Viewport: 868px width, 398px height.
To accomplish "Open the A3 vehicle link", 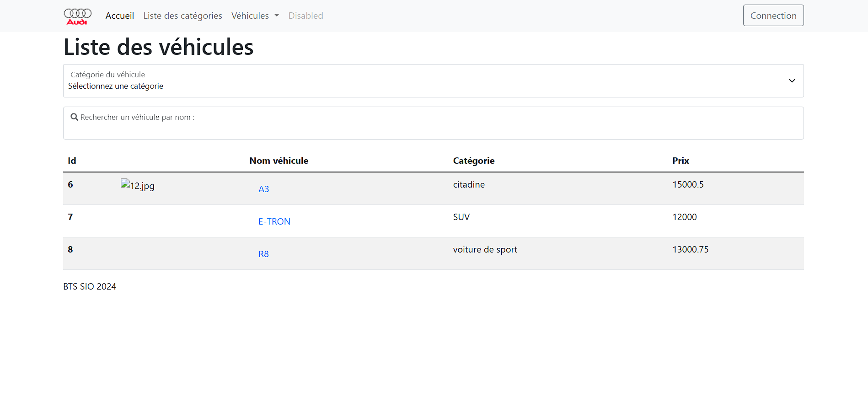I will point(264,189).
